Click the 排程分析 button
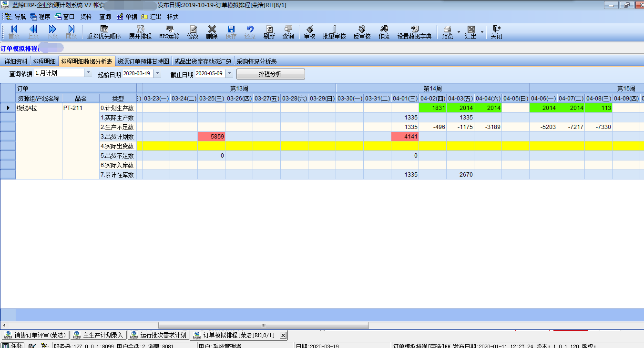Image resolution: width=644 pixels, height=348 pixels. [x=270, y=74]
